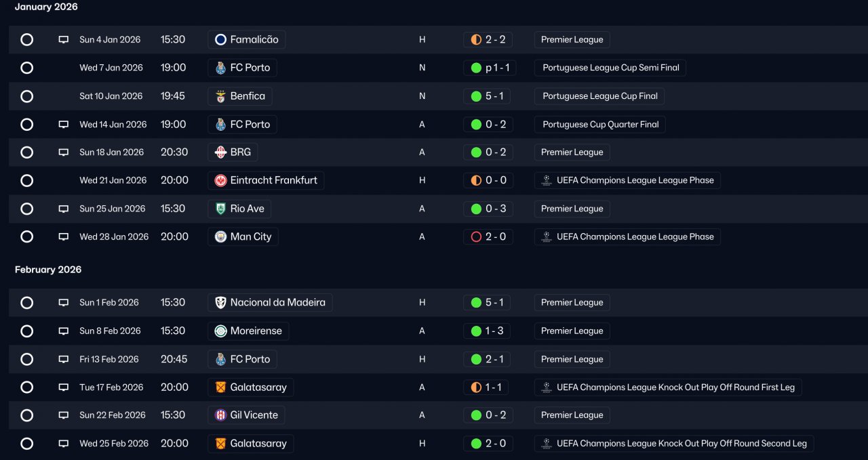Click the Champions League logo on Man City fixture
Viewport: 868px width, 460px height.
tap(547, 237)
